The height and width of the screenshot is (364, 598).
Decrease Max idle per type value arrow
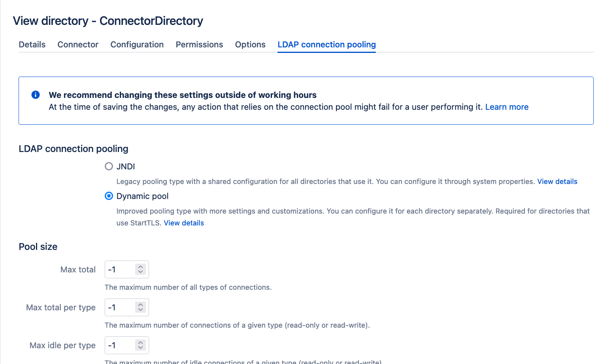point(140,348)
